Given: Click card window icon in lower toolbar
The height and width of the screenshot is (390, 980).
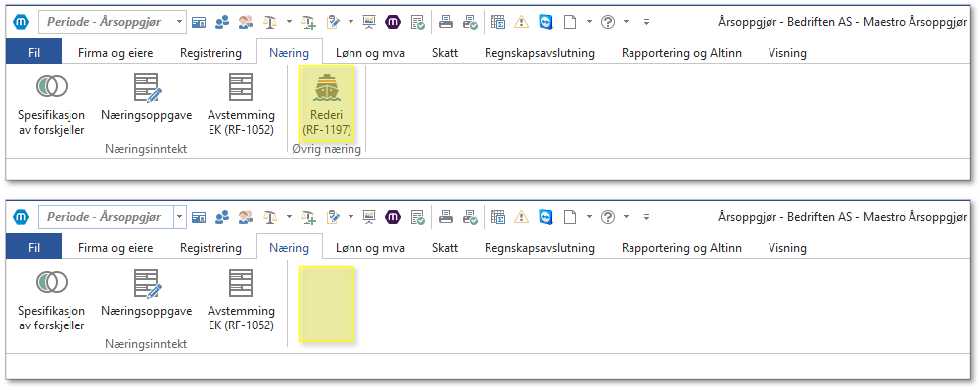Looking at the screenshot, I should (x=199, y=217).
